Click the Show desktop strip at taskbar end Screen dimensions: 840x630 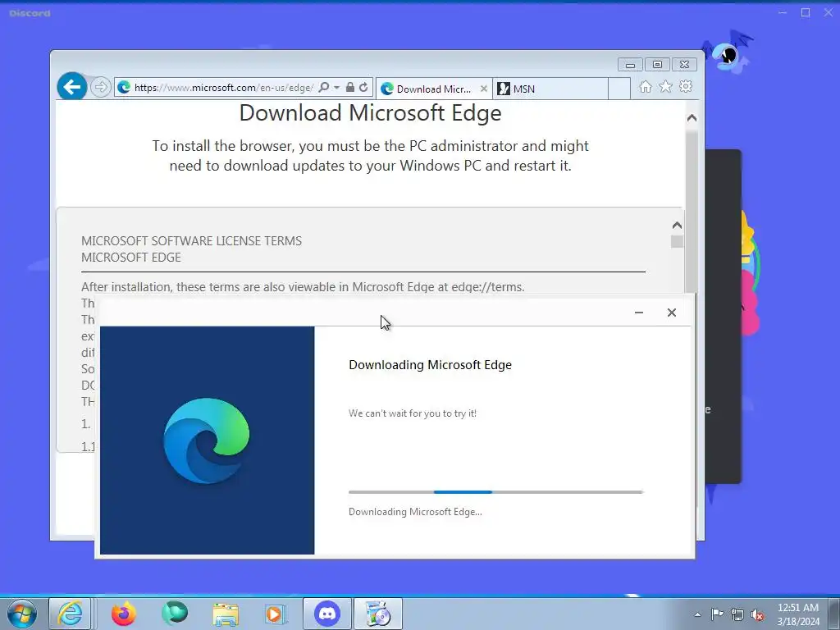[x=834, y=614]
